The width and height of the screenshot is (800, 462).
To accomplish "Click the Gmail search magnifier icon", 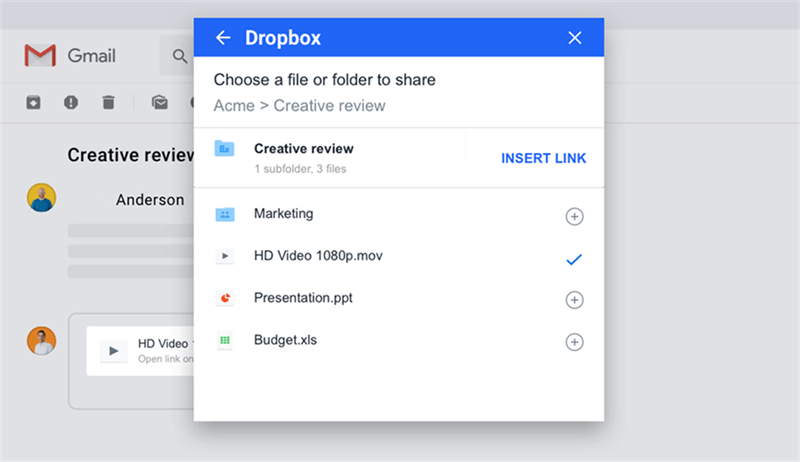I will click(x=180, y=56).
